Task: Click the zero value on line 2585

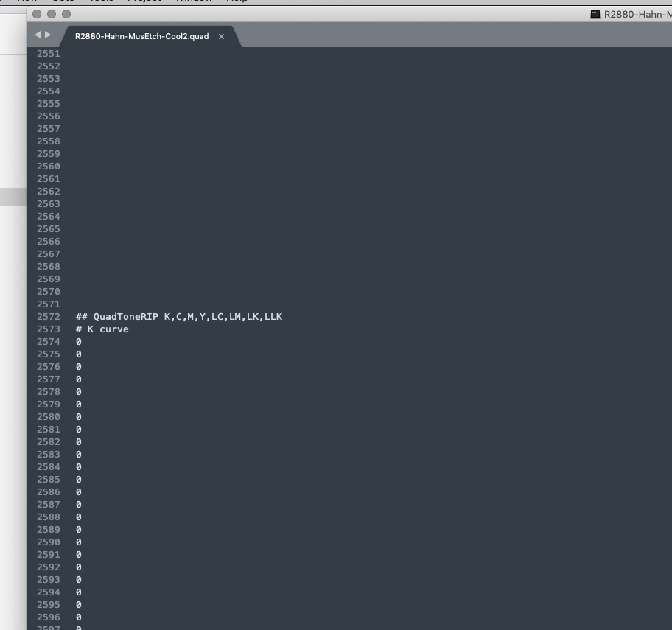Action: pyautogui.click(x=78, y=479)
